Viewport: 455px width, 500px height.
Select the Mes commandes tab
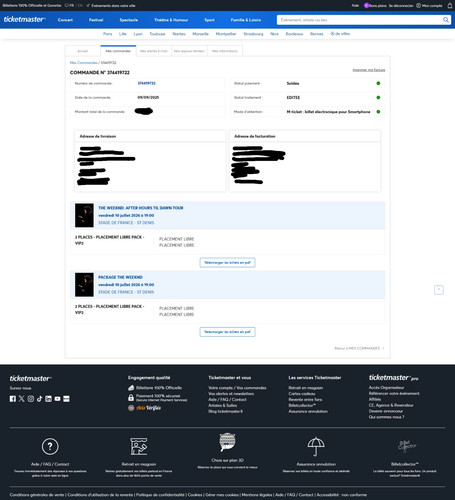tap(118, 51)
